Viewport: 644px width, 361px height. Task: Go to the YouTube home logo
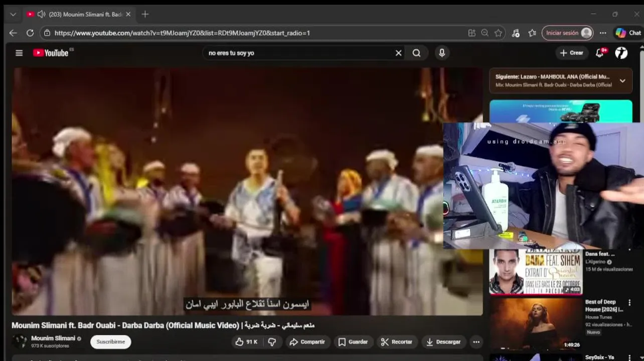pyautogui.click(x=51, y=53)
